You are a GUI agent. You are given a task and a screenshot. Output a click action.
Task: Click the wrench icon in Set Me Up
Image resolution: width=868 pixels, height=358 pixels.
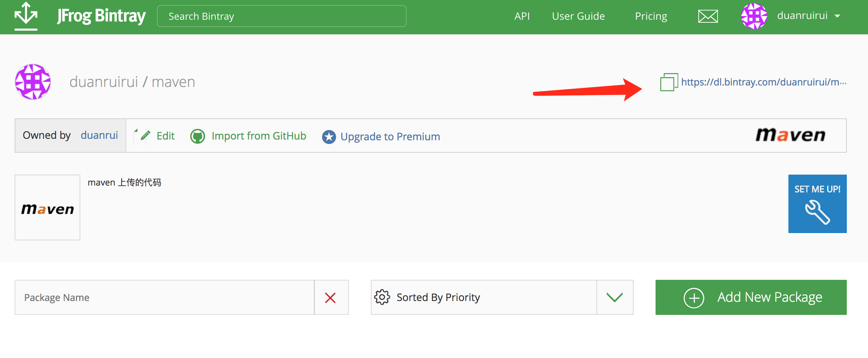coord(817,212)
